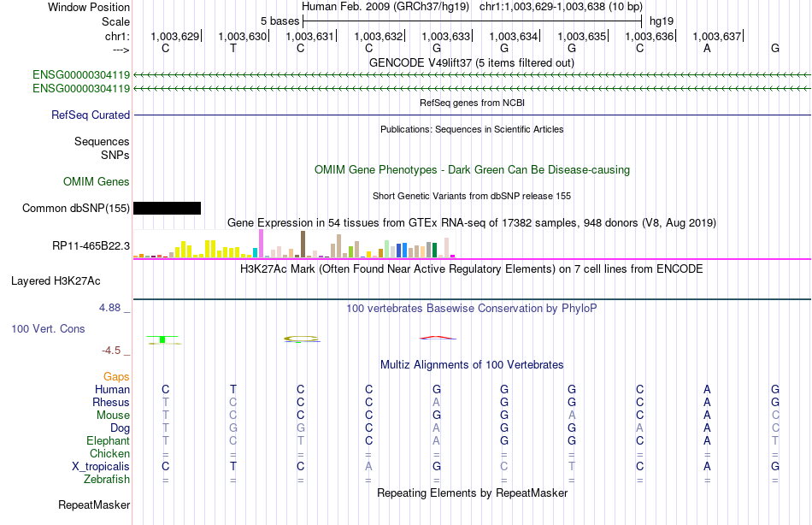Open Short Genetic Variants from dbSNP release 155
Screen dimensions: 812x525
coord(472,196)
